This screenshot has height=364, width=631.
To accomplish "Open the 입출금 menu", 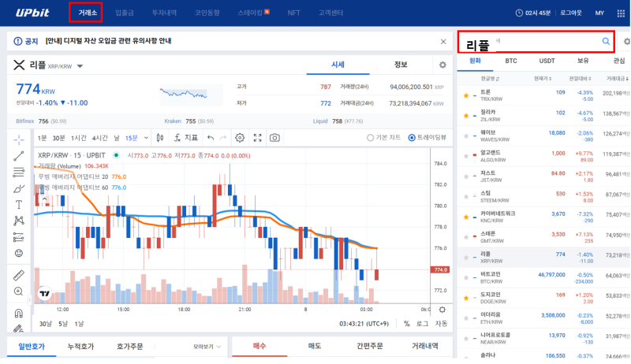I will coord(125,13).
